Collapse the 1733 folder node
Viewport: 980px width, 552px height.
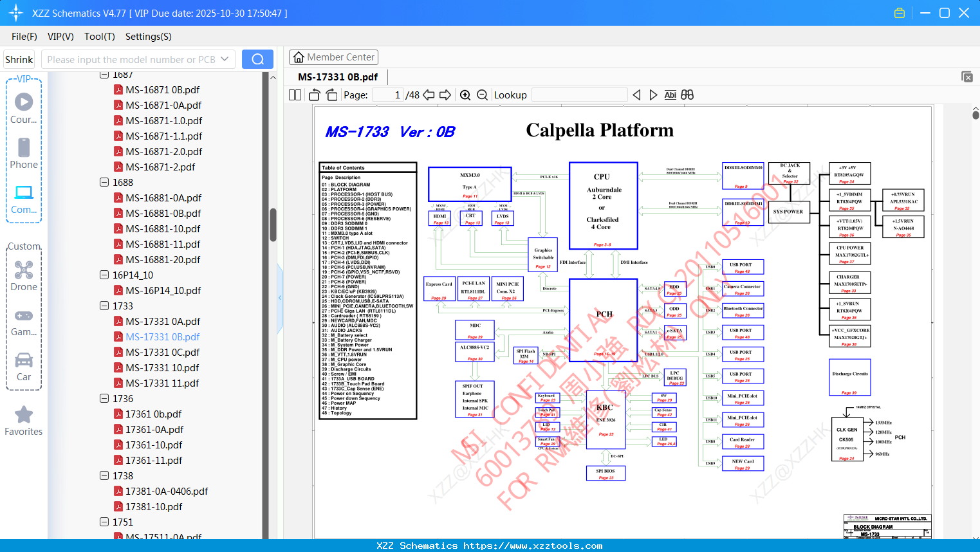click(x=104, y=306)
